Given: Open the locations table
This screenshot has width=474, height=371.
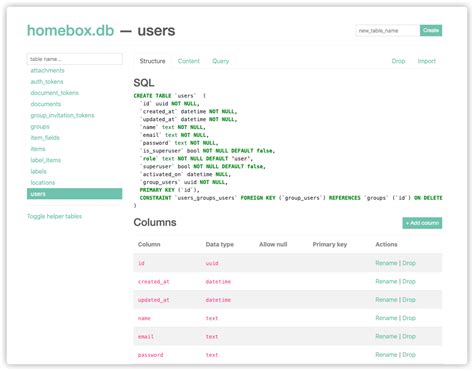Looking at the screenshot, I should 43,183.
